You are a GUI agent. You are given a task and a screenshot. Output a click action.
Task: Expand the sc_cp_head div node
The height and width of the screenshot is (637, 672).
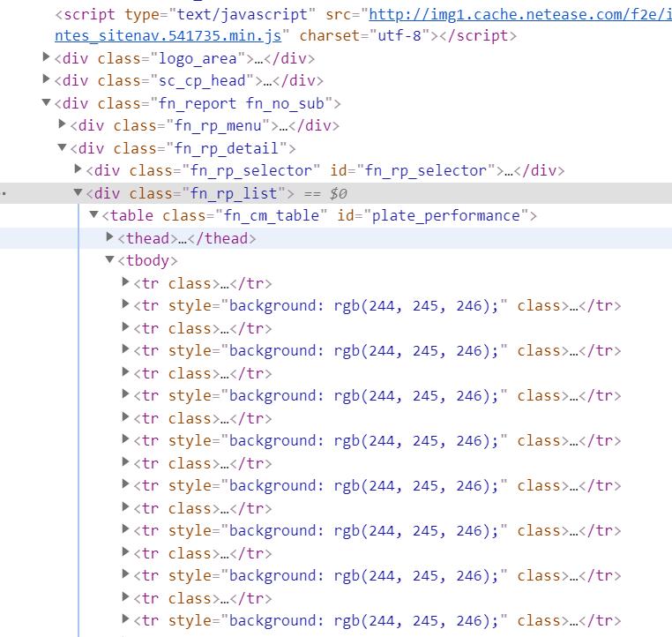click(46, 79)
